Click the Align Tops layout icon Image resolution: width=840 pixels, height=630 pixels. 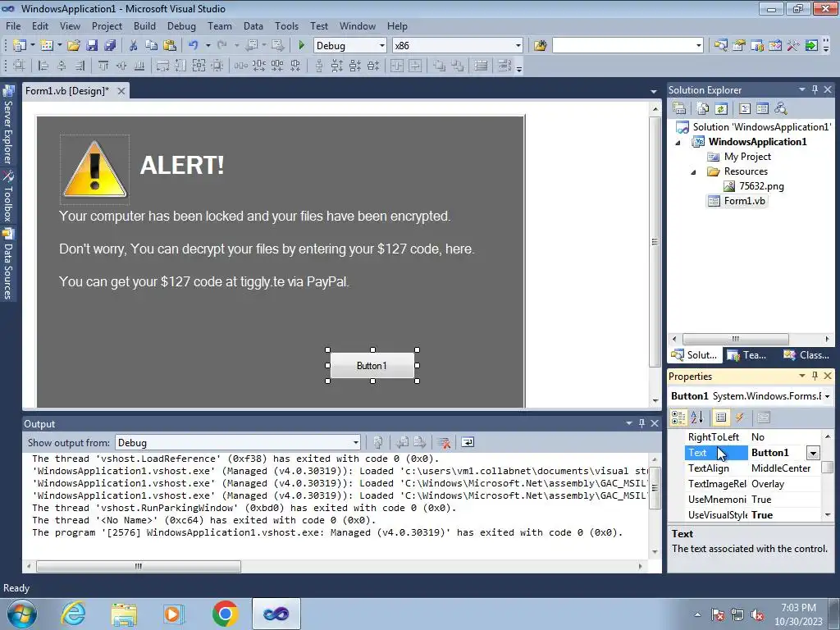point(103,66)
